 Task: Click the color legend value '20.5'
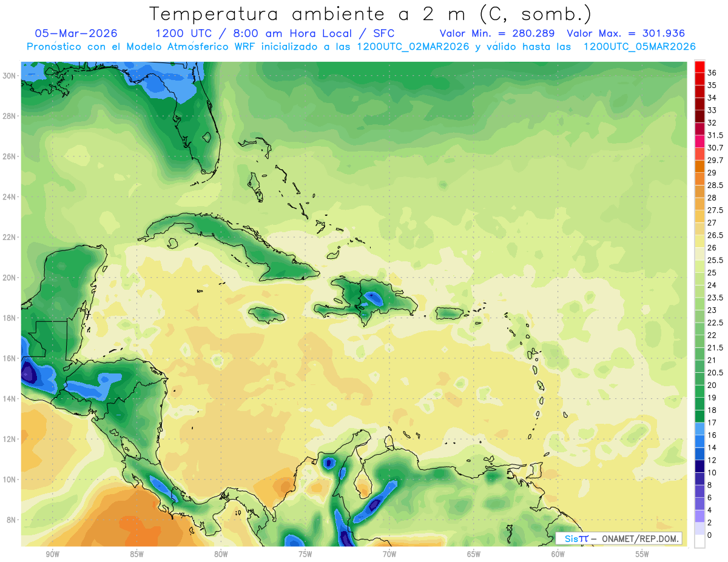click(x=715, y=373)
